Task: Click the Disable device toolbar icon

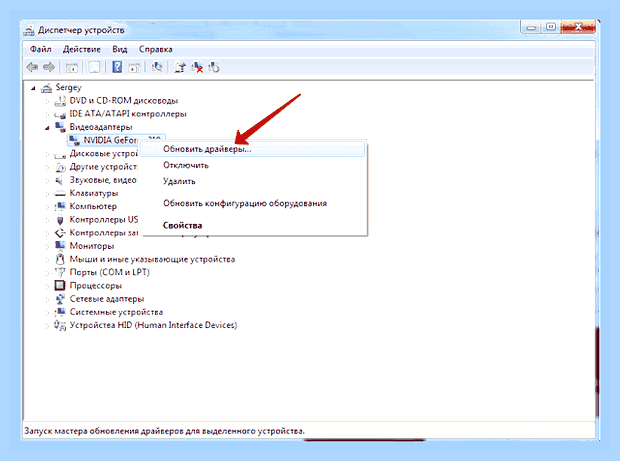Action: (x=214, y=67)
